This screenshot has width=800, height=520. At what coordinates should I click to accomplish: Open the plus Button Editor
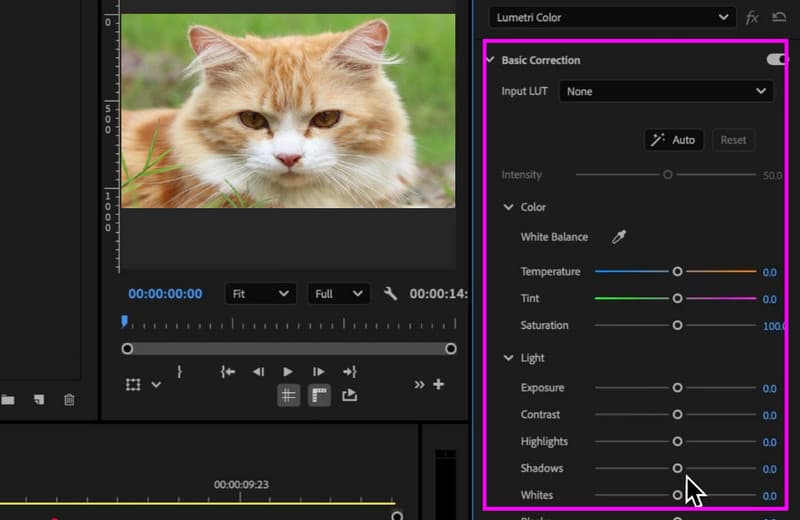(439, 384)
